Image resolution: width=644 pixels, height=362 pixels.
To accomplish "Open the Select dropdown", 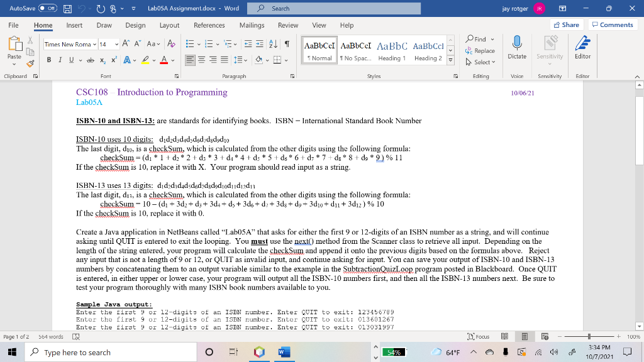I will [480, 62].
